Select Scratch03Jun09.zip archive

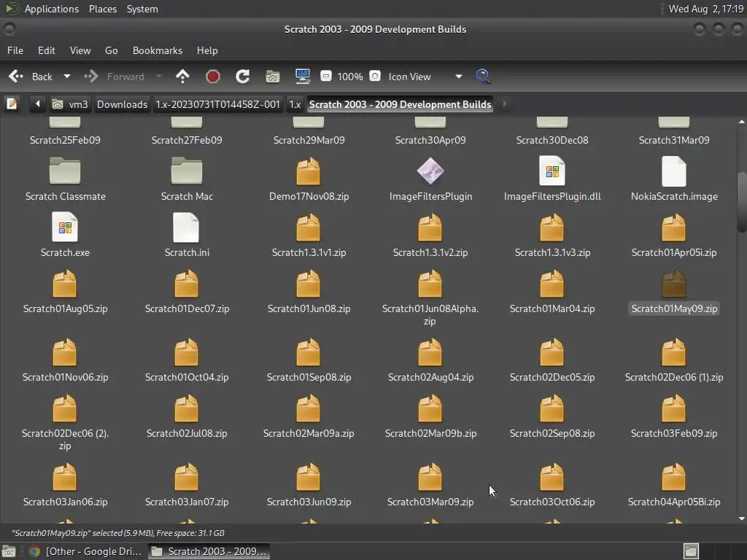click(x=309, y=485)
